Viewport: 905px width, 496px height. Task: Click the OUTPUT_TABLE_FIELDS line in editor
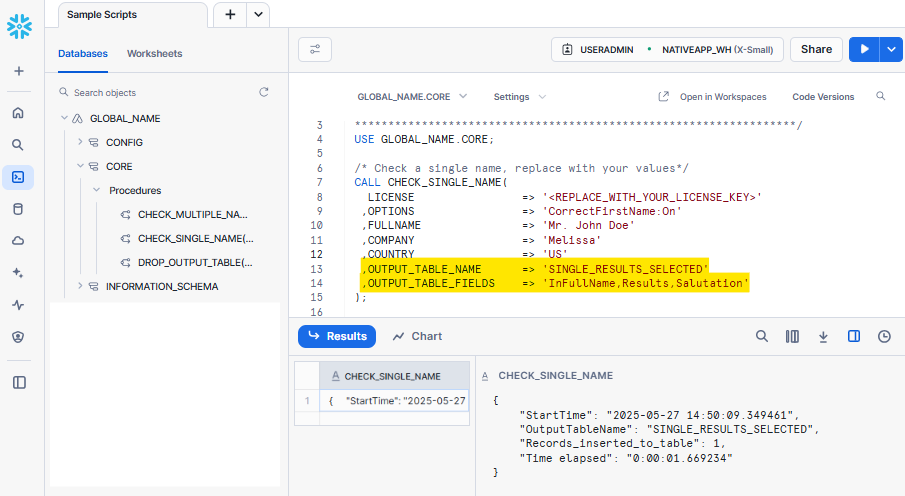pyautogui.click(x=555, y=283)
